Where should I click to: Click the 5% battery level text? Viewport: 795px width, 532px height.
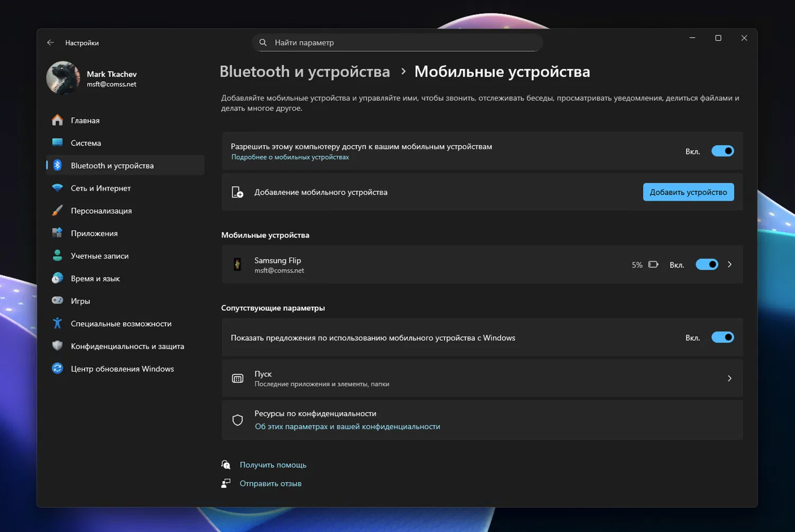pos(637,265)
